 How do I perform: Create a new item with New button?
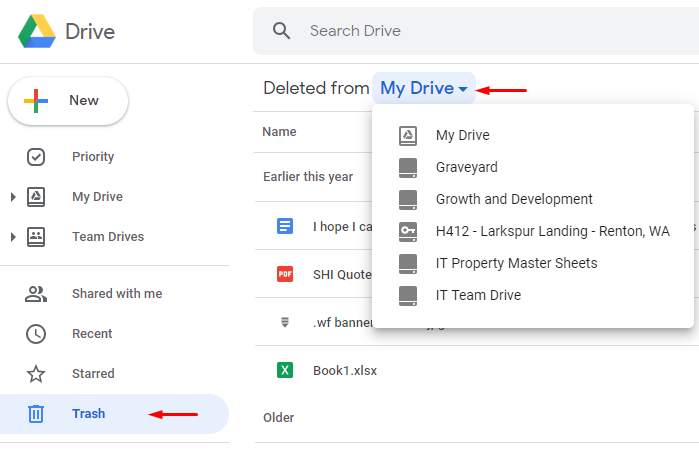(68, 101)
